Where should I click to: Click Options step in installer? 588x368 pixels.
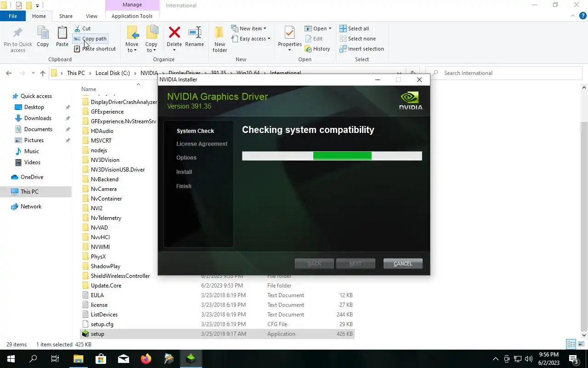pyautogui.click(x=186, y=158)
